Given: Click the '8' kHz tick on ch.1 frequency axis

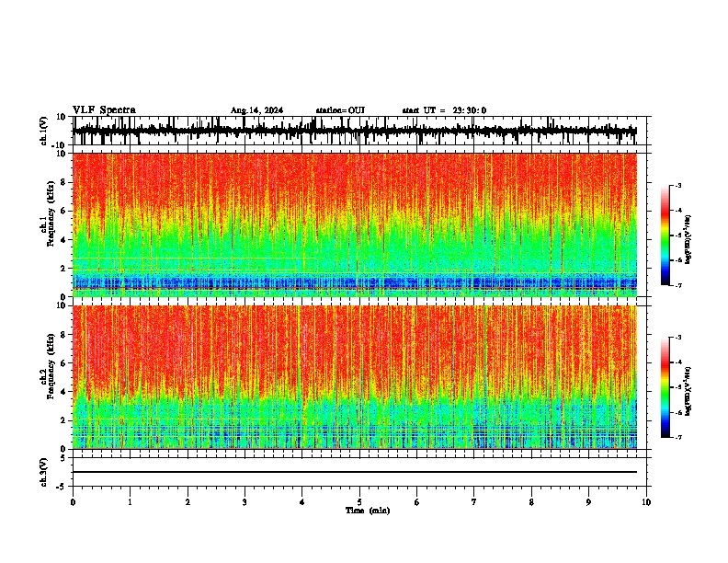Looking at the screenshot, I should tap(63, 182).
